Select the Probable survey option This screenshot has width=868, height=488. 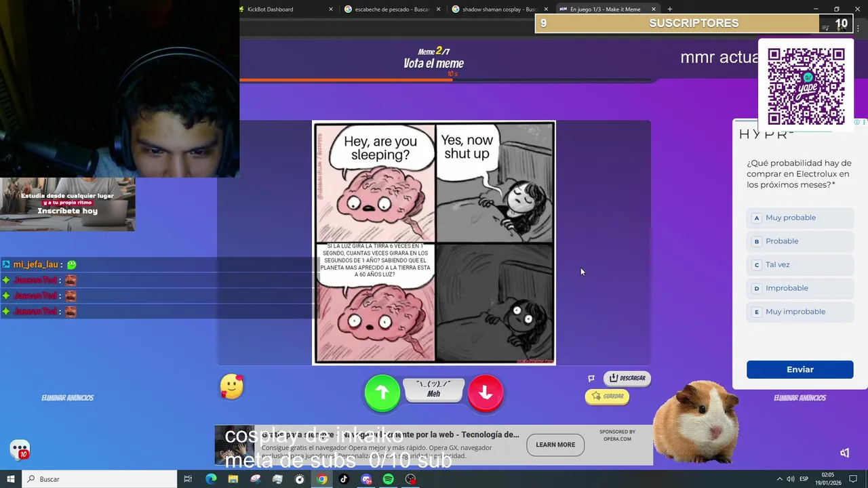point(800,241)
